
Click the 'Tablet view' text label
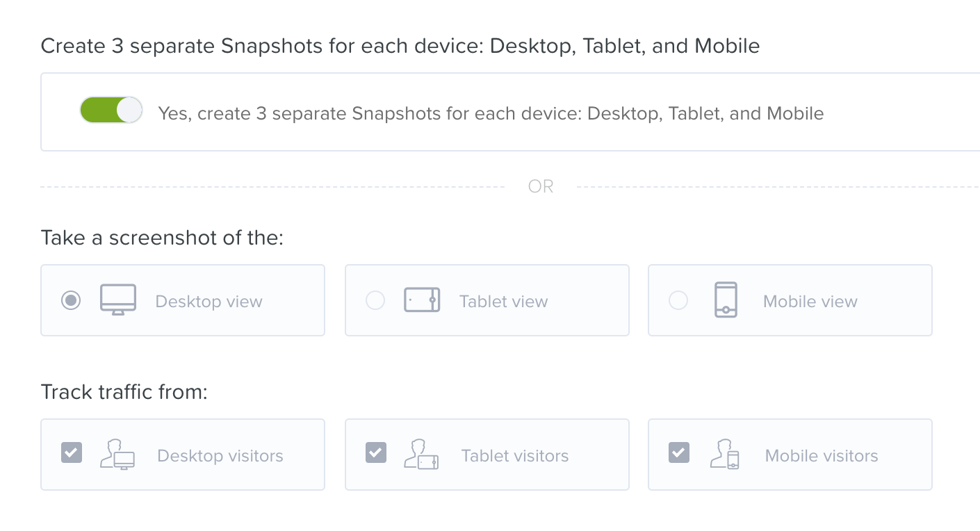(x=503, y=302)
